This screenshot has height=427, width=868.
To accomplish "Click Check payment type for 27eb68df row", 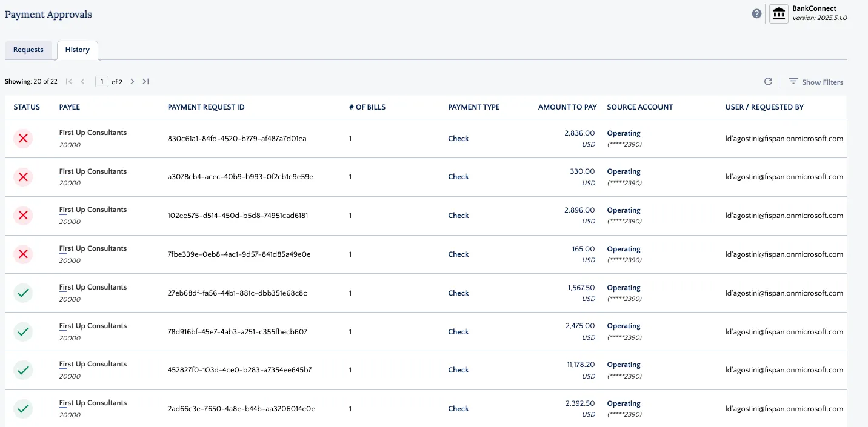I will point(458,293).
